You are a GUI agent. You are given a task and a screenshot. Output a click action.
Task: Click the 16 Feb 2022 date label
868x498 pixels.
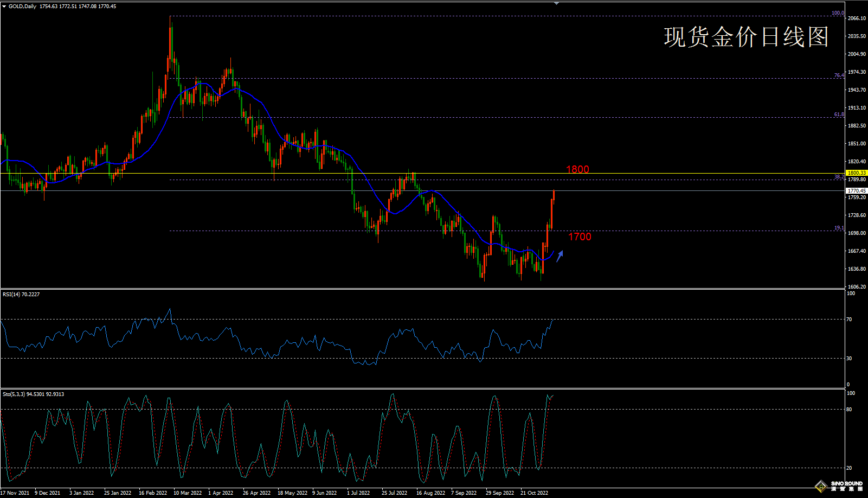tap(153, 493)
